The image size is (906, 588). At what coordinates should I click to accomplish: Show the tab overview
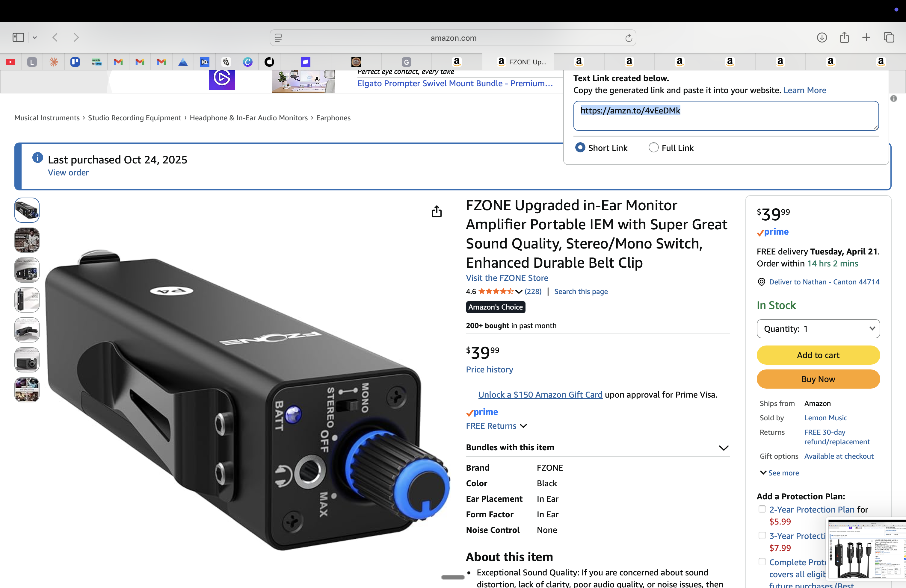pos(889,37)
